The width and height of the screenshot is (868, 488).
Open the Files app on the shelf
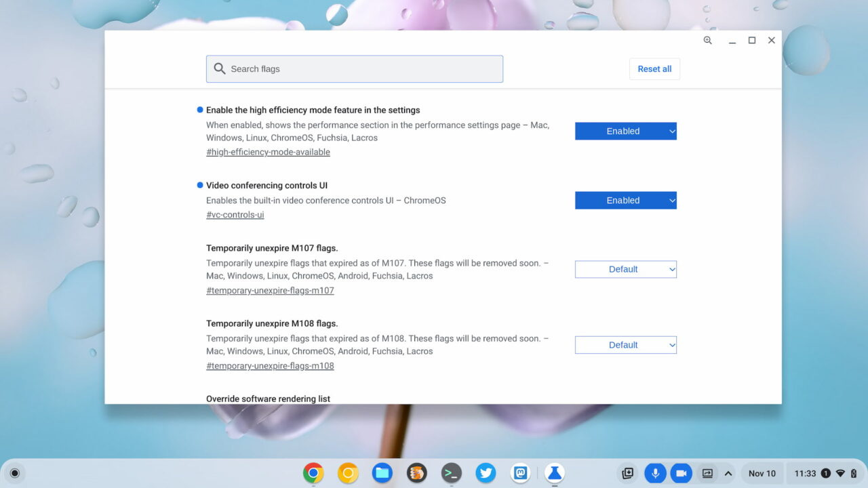pos(382,473)
